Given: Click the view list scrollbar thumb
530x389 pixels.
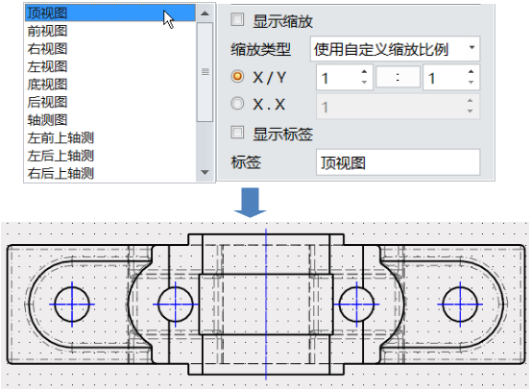Looking at the screenshot, I should click(x=205, y=72).
